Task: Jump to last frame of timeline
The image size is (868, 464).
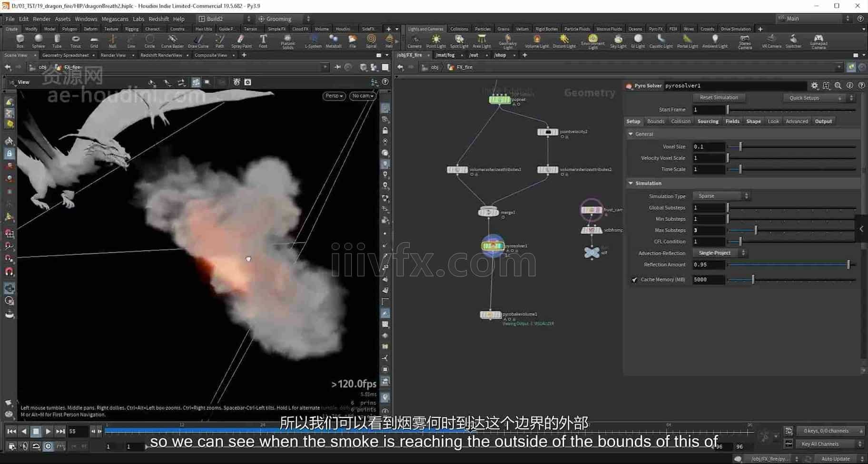Action: tap(60, 432)
